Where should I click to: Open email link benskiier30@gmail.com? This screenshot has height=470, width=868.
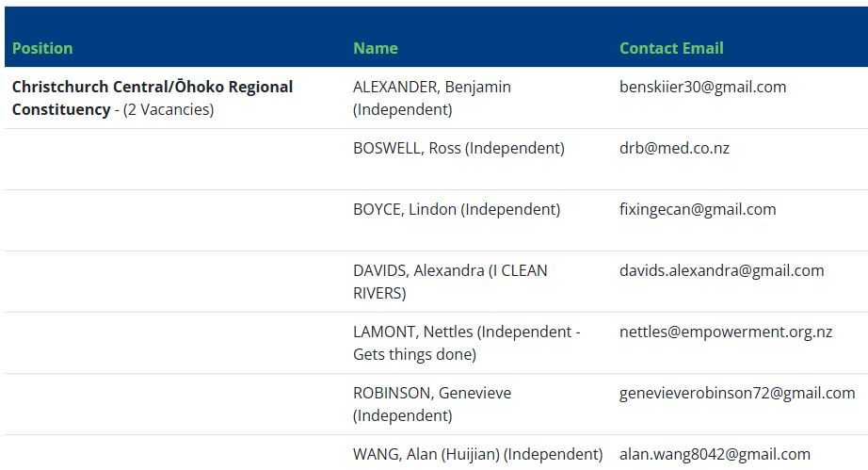tap(702, 87)
